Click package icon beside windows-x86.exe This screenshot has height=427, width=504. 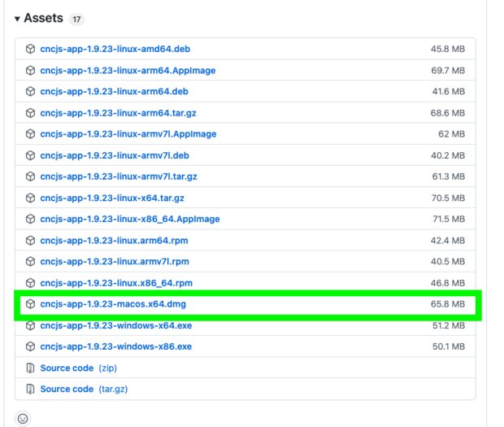[30, 346]
